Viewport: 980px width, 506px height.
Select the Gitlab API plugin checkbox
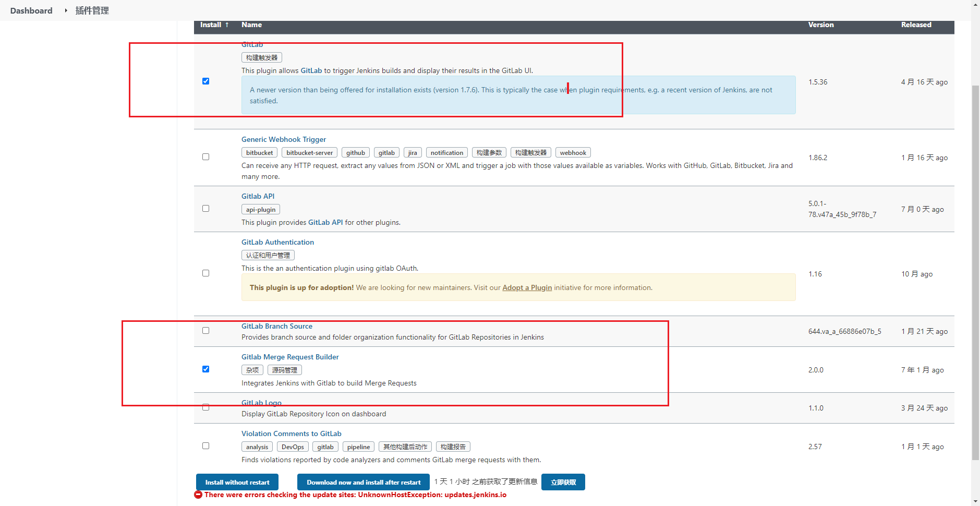[205, 208]
